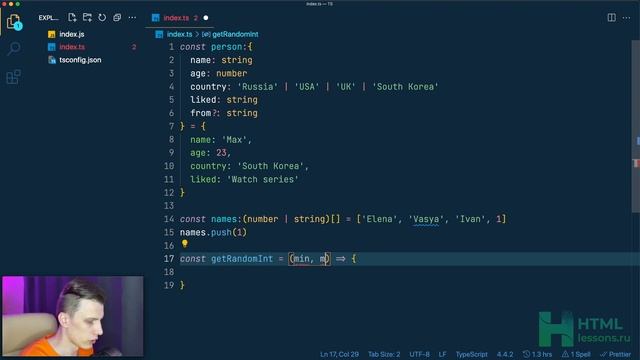Change LF end of line sequence
Viewport: 640px width, 360px height.
coord(442,354)
